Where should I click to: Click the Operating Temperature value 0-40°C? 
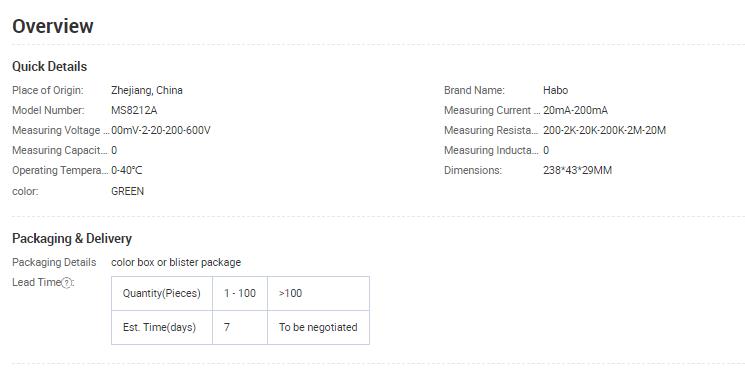tap(126, 171)
